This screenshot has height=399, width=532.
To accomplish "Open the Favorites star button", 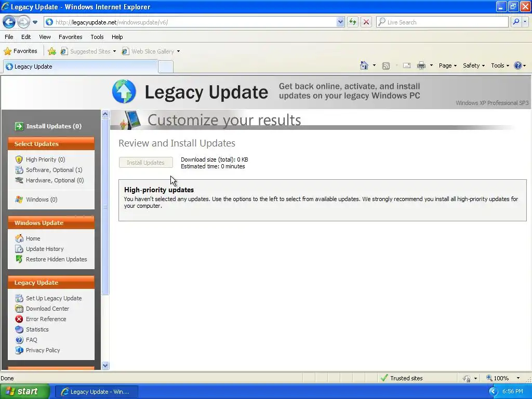I will tap(20, 51).
